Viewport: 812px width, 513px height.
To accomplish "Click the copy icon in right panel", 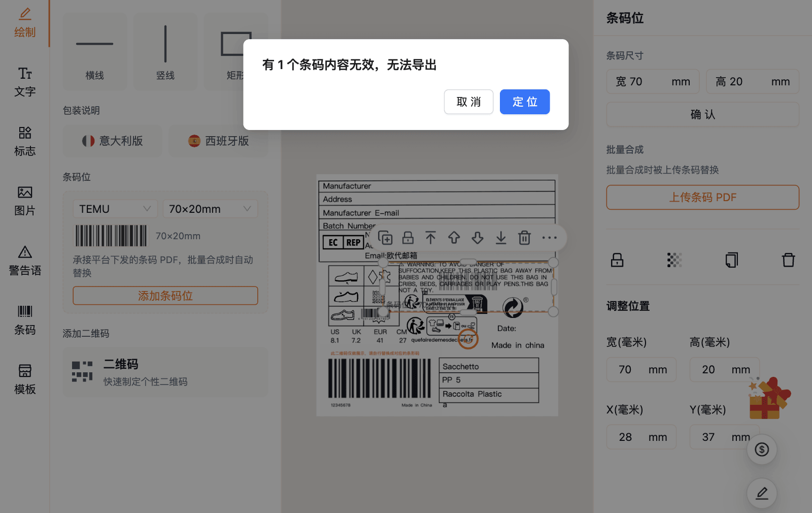I will point(731,260).
